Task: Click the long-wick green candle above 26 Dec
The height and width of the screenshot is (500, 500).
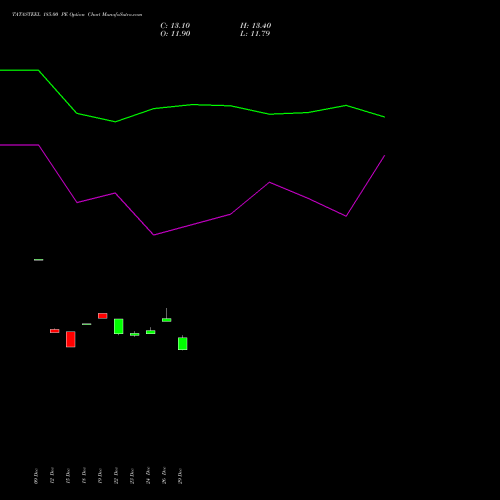Action: click(167, 320)
